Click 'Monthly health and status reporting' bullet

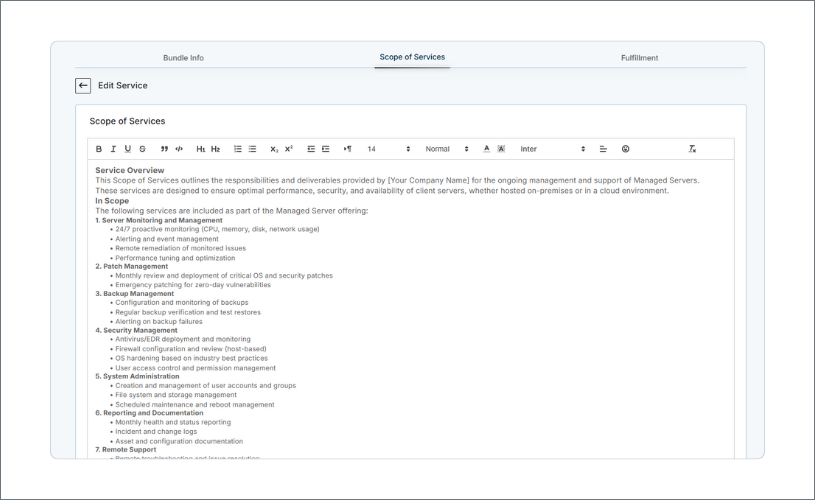[x=173, y=423]
